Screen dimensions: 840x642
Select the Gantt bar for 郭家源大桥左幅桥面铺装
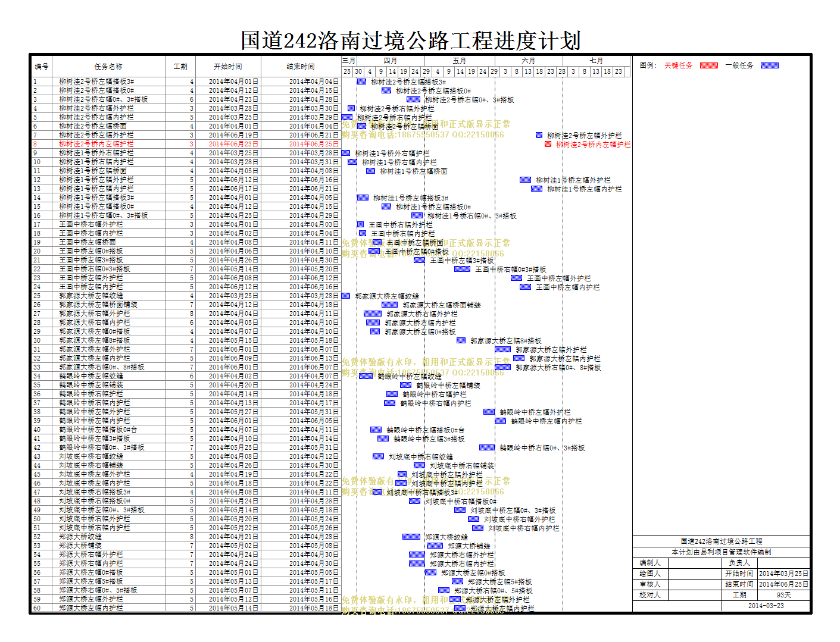pos(389,305)
